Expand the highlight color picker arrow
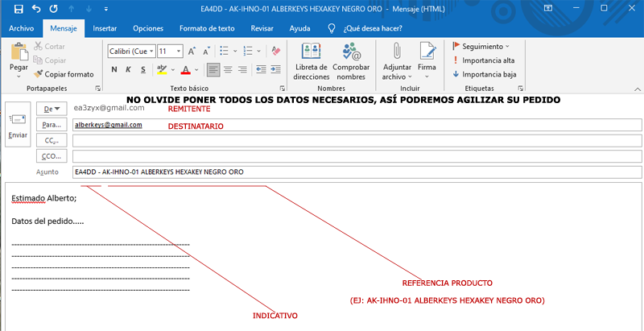This screenshot has height=331, width=644. click(173, 70)
